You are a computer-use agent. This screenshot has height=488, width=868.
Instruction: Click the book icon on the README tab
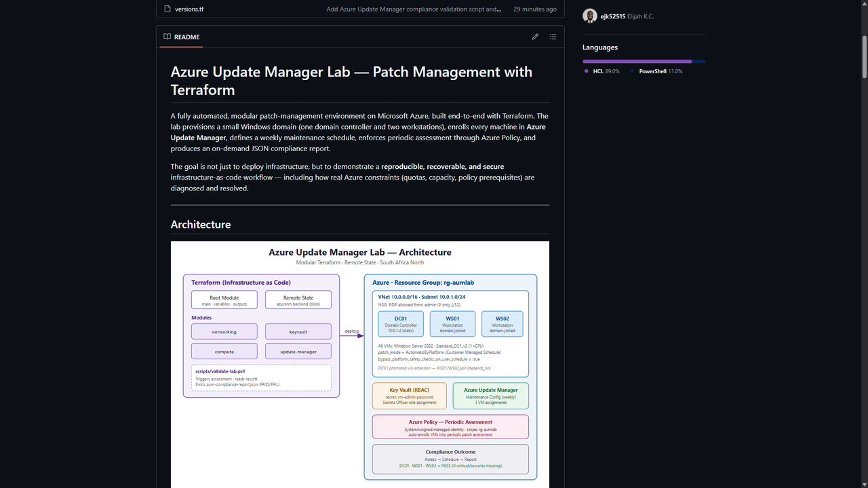click(167, 37)
